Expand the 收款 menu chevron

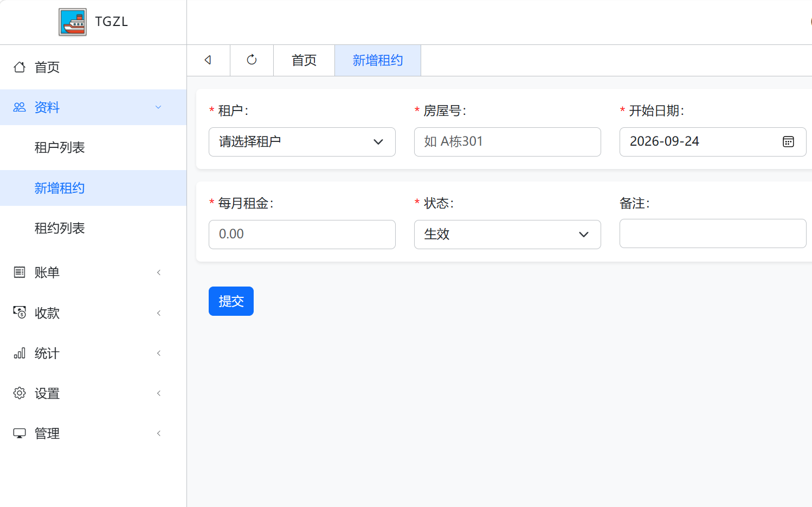click(159, 313)
